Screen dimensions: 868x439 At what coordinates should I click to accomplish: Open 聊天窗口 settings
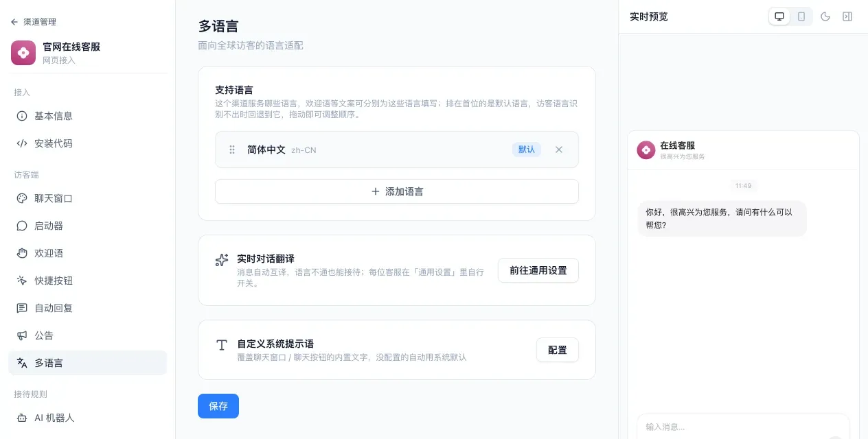(87, 198)
